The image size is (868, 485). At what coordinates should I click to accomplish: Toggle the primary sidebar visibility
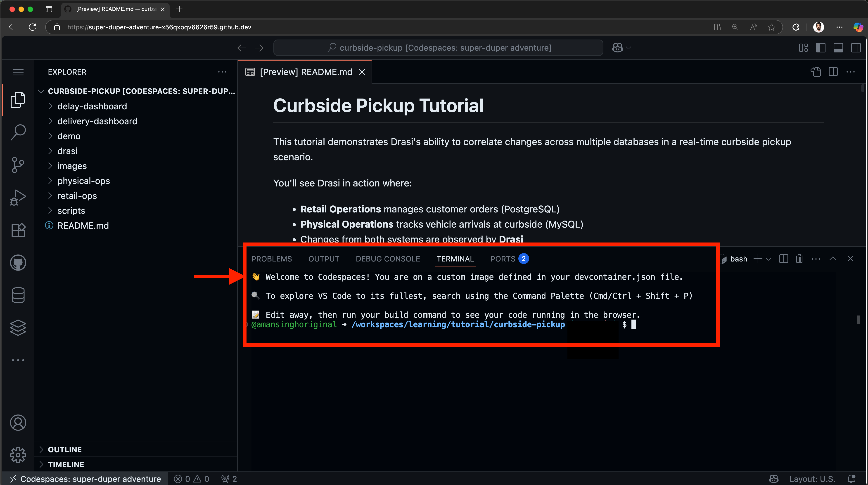(x=821, y=47)
